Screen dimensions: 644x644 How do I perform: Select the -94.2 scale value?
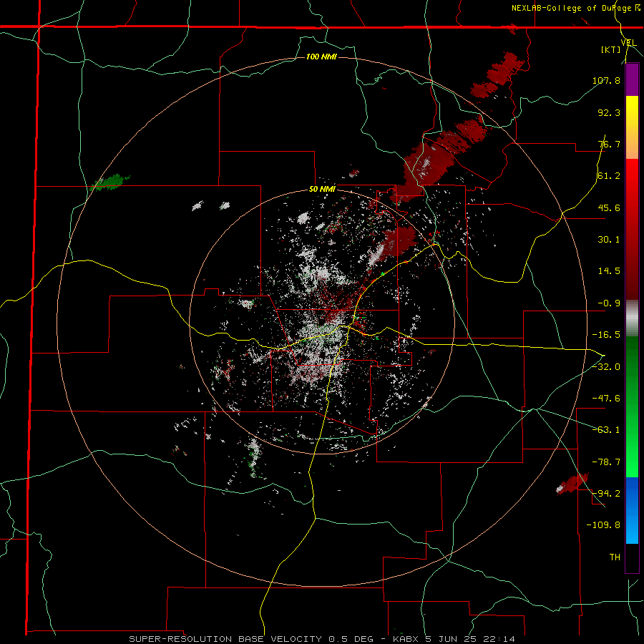[606, 493]
